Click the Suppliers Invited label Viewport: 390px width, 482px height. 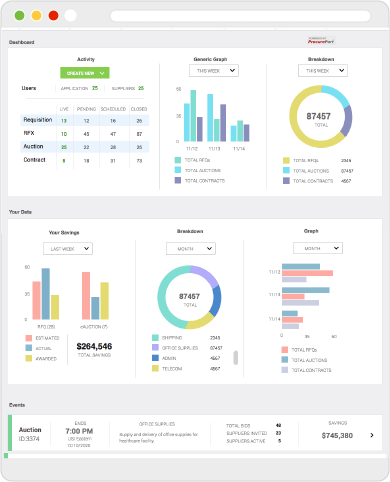[247, 433]
